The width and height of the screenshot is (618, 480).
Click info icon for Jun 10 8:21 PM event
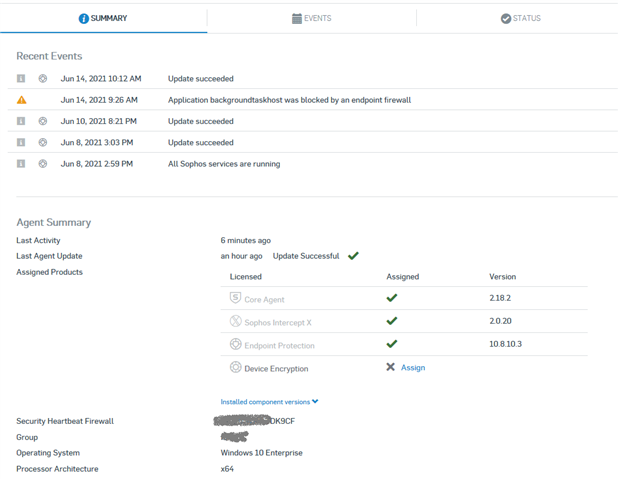click(x=21, y=121)
